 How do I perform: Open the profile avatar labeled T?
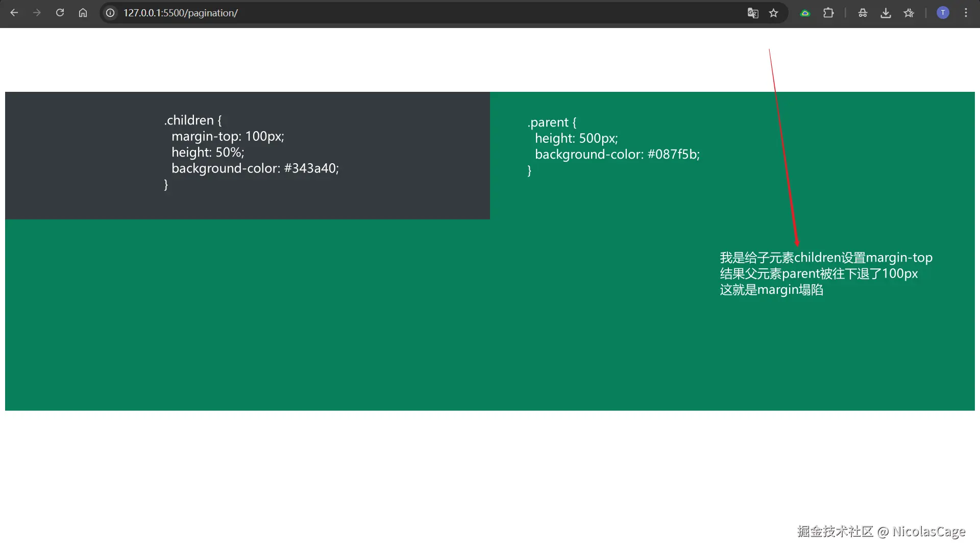943,13
